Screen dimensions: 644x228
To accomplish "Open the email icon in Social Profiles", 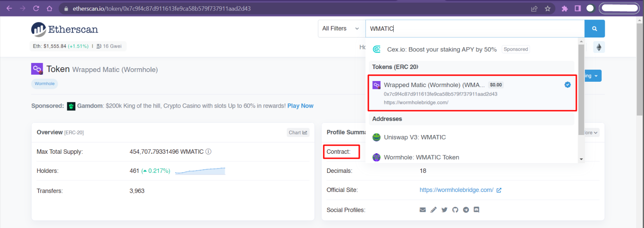I will (423, 210).
